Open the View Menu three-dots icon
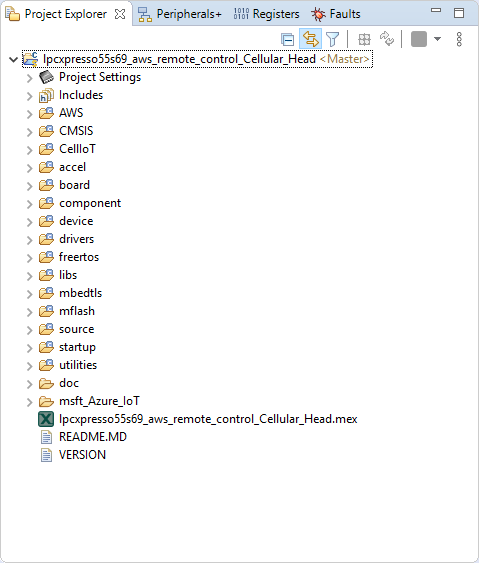Image resolution: width=479 pixels, height=563 pixels. point(459,39)
